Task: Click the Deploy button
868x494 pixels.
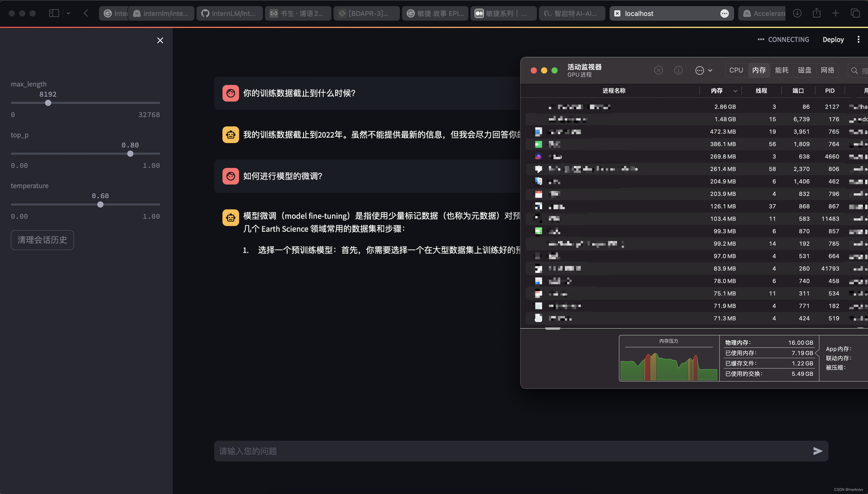Action: (833, 39)
